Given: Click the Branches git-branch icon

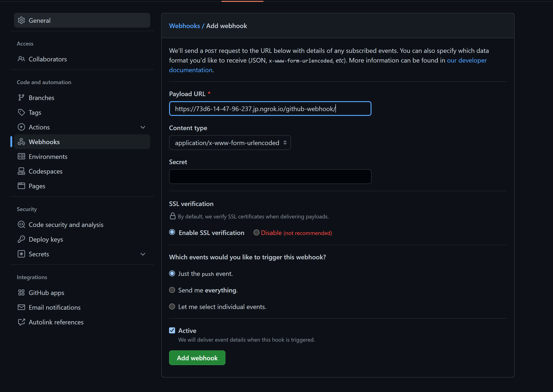Looking at the screenshot, I should click(x=21, y=97).
